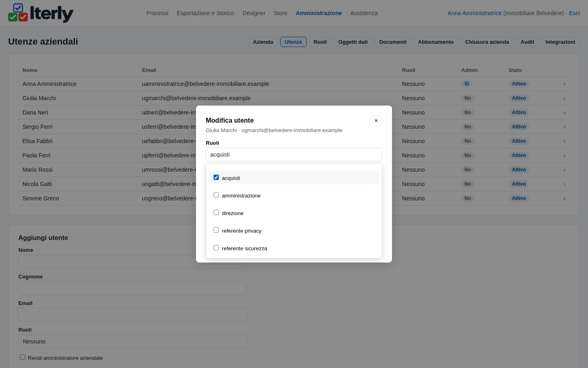Viewport: 588px width, 368px height.
Task: Click the Sì admin badge
Action: [467, 84]
